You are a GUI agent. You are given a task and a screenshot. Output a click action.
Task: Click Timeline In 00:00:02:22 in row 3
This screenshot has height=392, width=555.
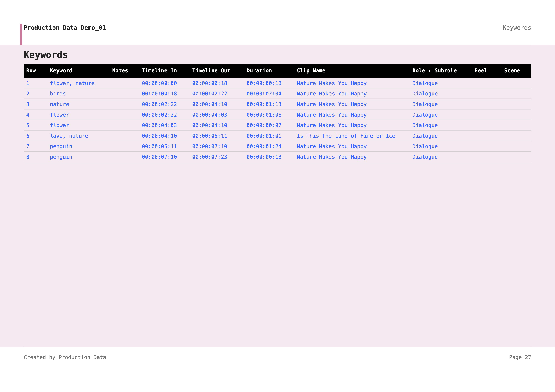coord(159,104)
